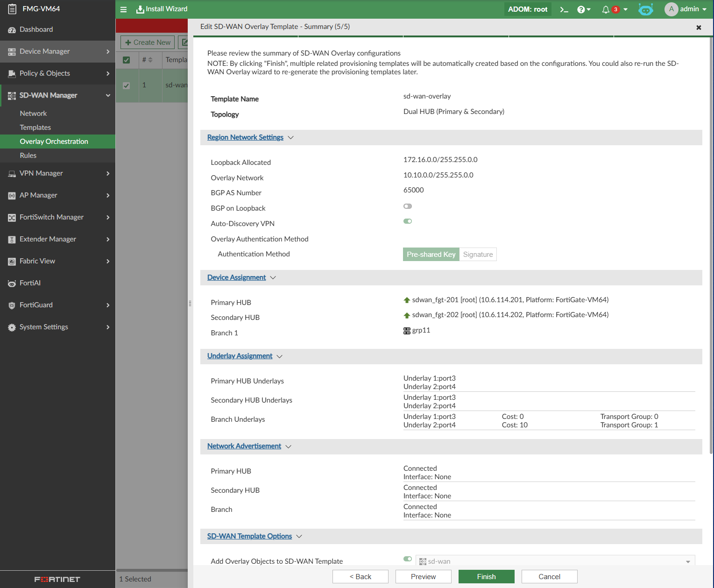Open the Region Network Settings link
This screenshot has width=714, height=588.
[x=245, y=137]
